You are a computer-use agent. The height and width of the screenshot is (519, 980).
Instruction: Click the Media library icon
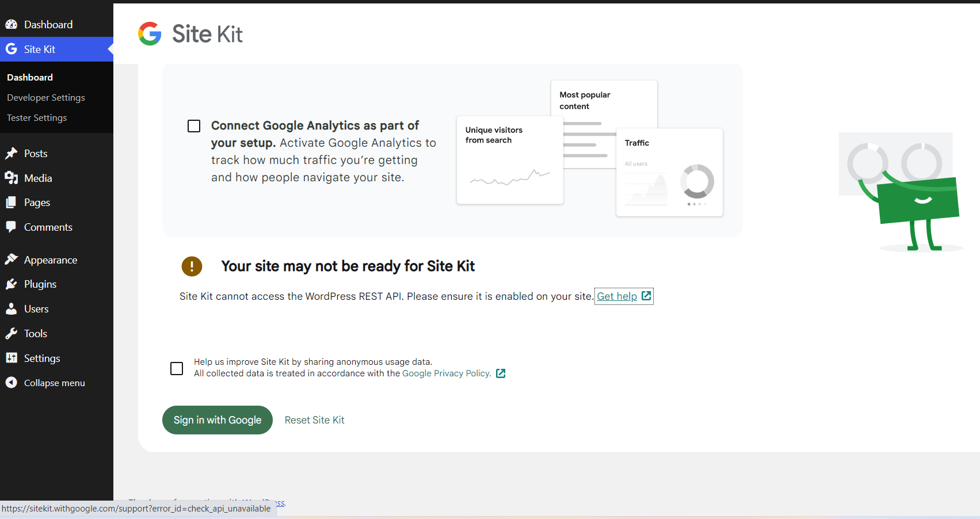coord(12,178)
